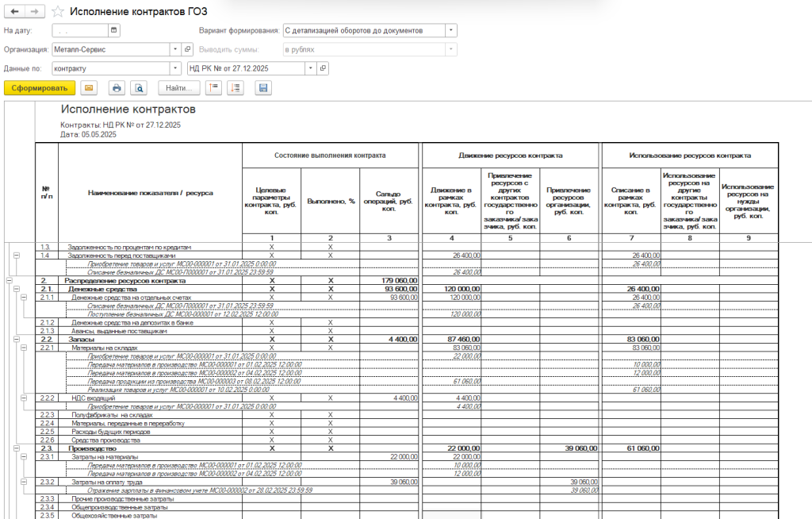Save the report to a file
812x519 pixels.
[263, 88]
